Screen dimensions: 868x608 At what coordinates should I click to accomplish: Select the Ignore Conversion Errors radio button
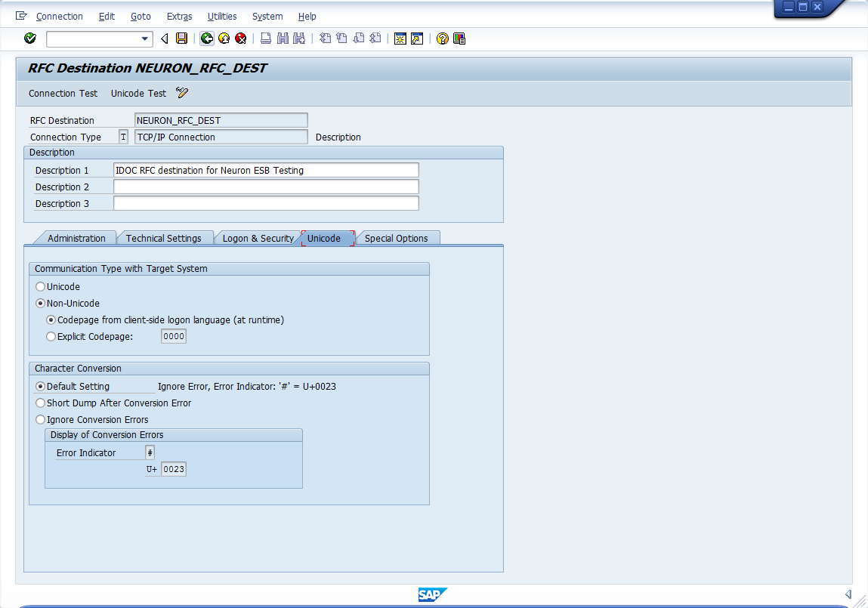pyautogui.click(x=40, y=419)
